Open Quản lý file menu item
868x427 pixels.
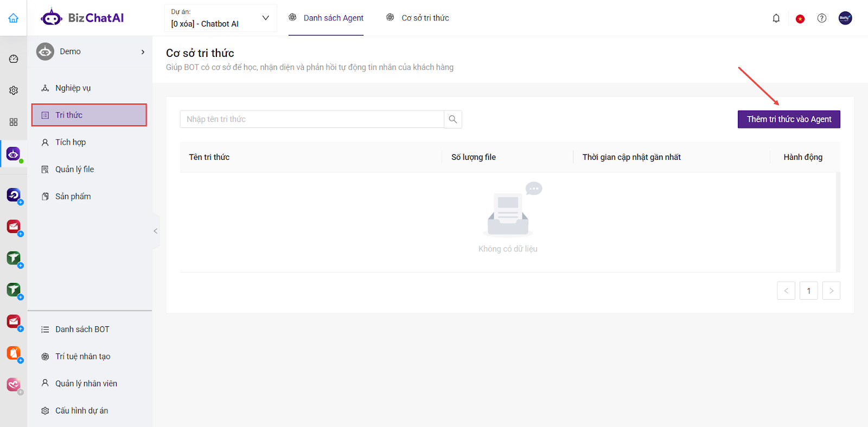pyautogui.click(x=89, y=169)
